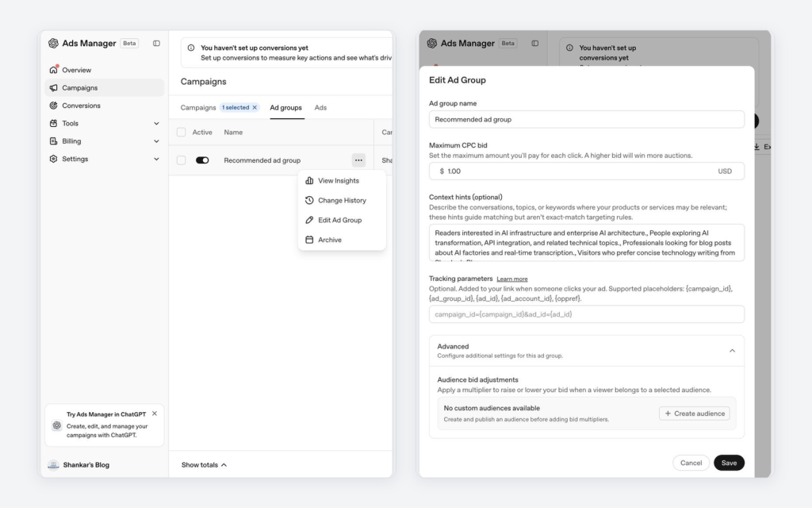Choose Change History from context menu
The width and height of the screenshot is (812, 508).
click(x=342, y=200)
